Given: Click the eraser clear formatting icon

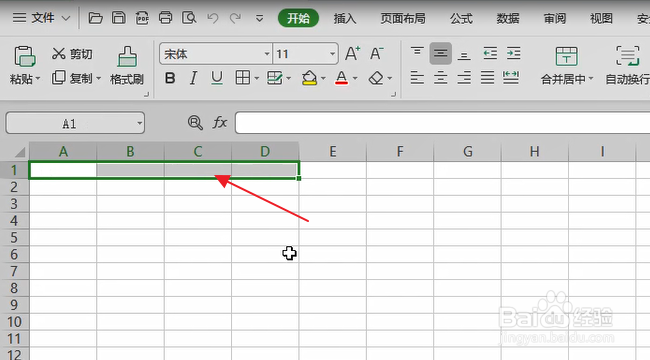Looking at the screenshot, I should coord(376,78).
